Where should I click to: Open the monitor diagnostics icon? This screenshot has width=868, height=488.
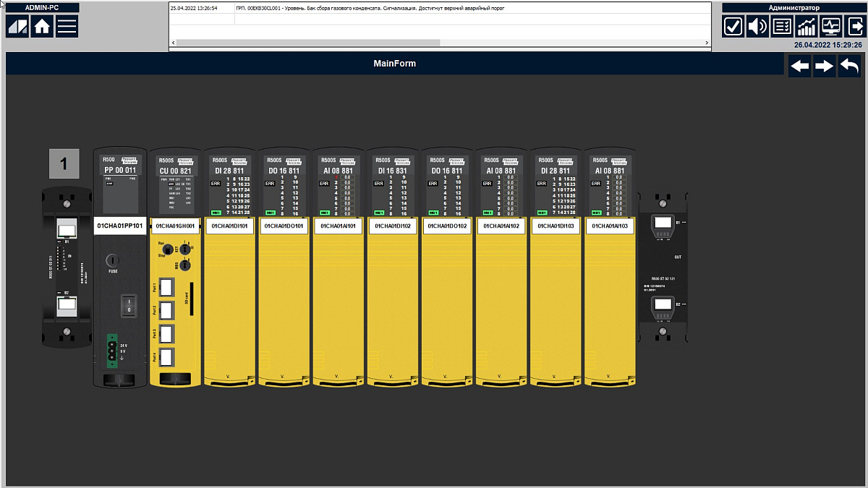coord(831,27)
